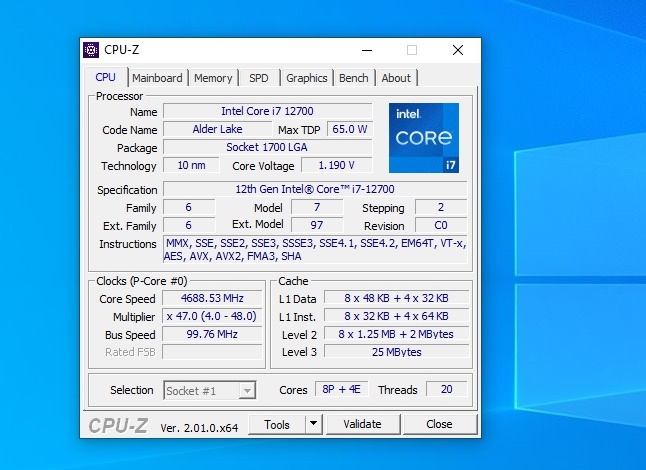Viewport: 646px width, 470px height.
Task: Switch to the Mainboard tab
Action: click(x=157, y=78)
